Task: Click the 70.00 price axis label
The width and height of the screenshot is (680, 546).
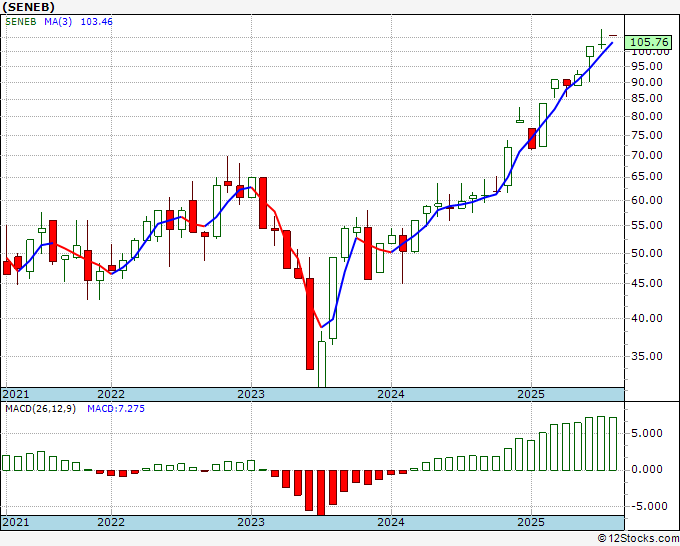Action: (x=647, y=155)
